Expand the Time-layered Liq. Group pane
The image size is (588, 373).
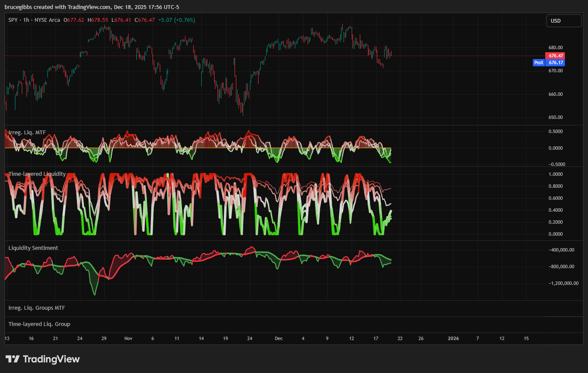[x=39, y=324]
